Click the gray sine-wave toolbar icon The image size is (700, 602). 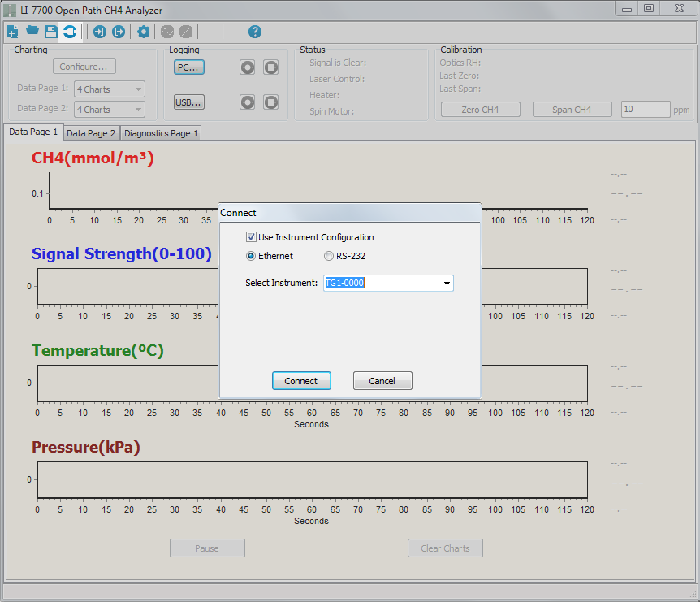[x=167, y=32]
